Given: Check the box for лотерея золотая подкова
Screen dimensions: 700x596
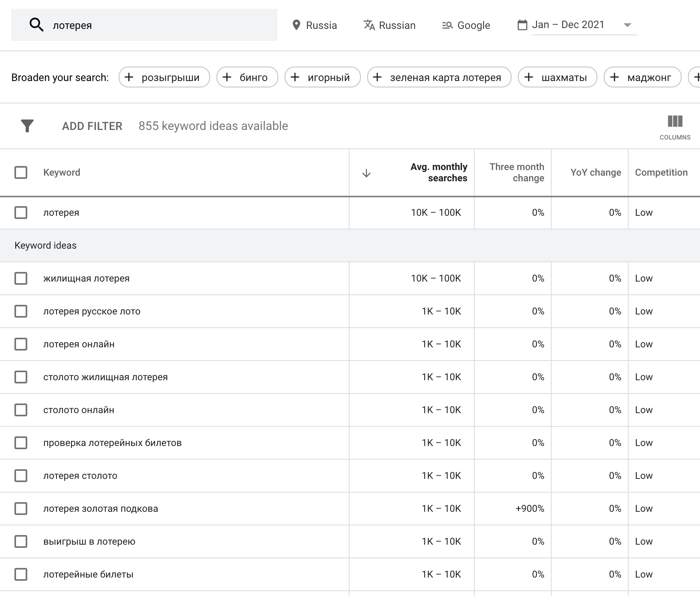Looking at the screenshot, I should [x=21, y=509].
